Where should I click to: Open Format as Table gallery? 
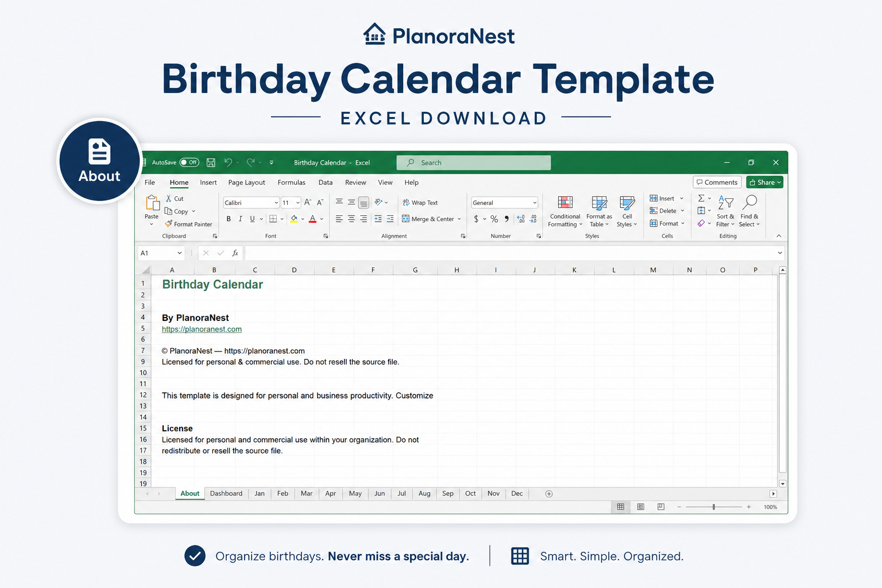599,211
